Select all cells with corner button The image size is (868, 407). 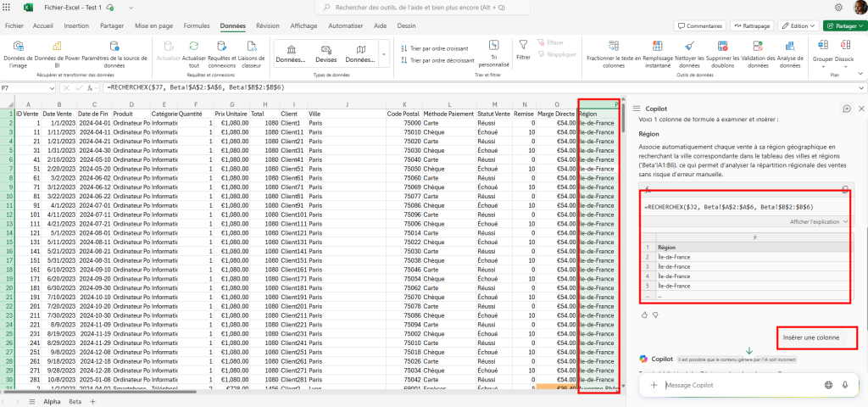pyautogui.click(x=7, y=103)
